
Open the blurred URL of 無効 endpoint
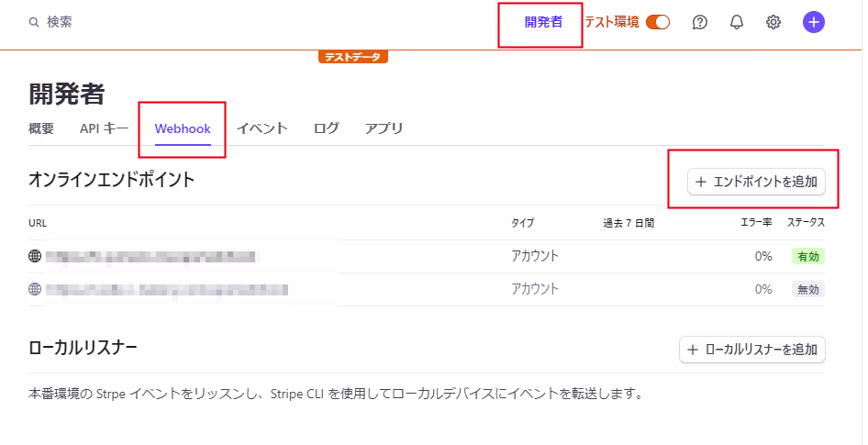tap(167, 289)
